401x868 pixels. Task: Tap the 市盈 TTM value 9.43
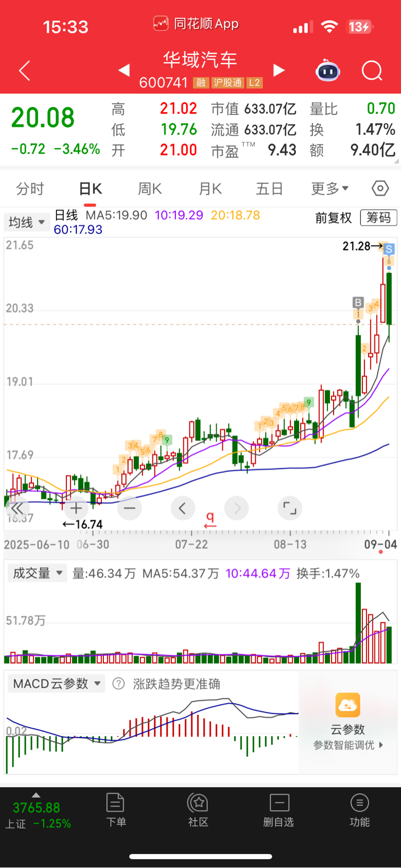pos(282,150)
